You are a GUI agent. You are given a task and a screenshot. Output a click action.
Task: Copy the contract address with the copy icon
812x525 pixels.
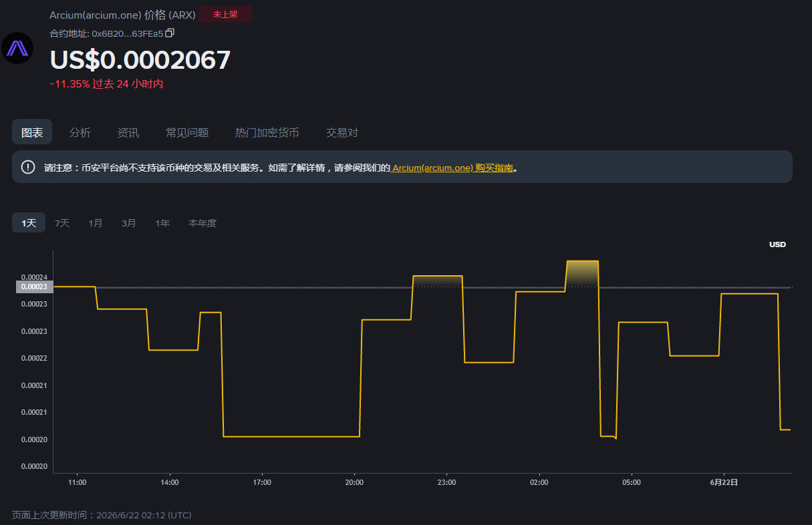pyautogui.click(x=170, y=33)
